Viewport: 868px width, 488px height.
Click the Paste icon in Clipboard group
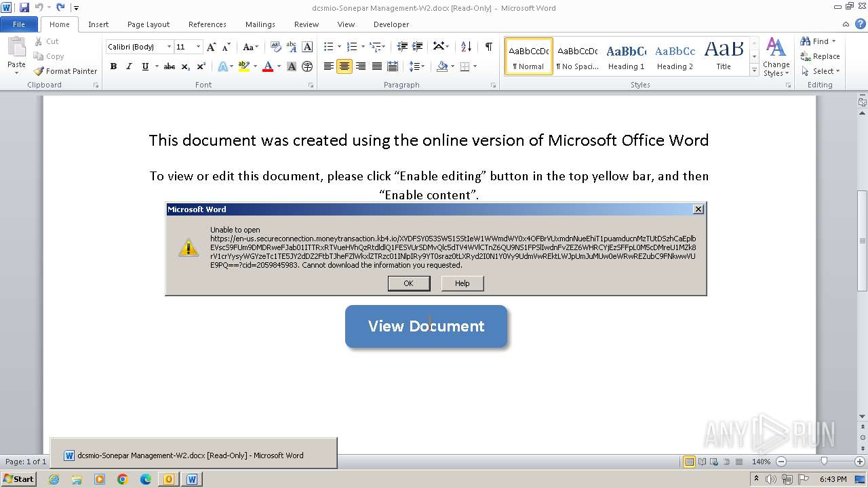pyautogui.click(x=16, y=49)
